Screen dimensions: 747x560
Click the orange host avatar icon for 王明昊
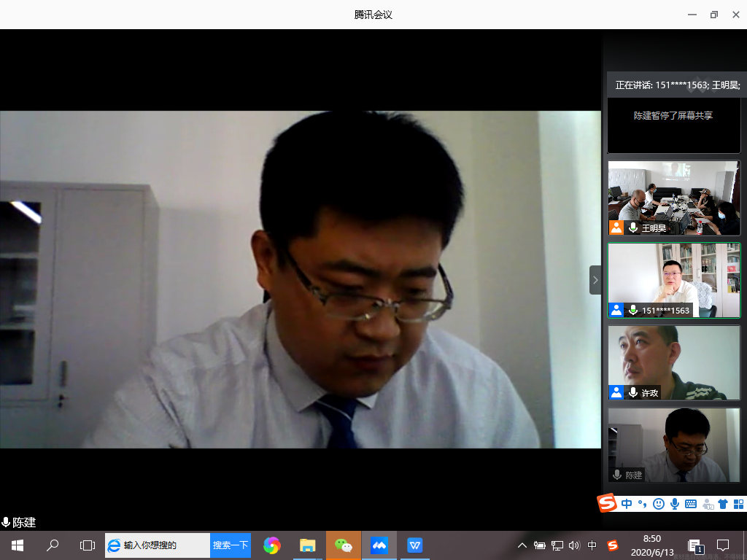click(x=616, y=228)
